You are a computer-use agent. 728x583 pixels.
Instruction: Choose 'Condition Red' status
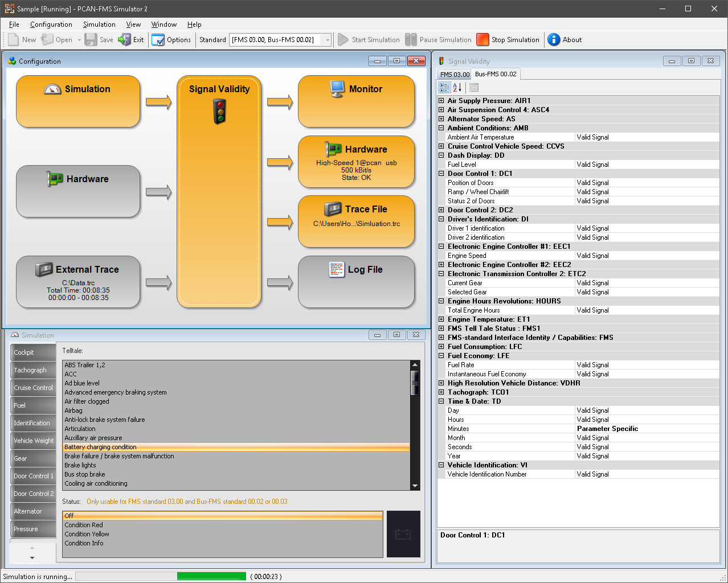click(x=223, y=525)
